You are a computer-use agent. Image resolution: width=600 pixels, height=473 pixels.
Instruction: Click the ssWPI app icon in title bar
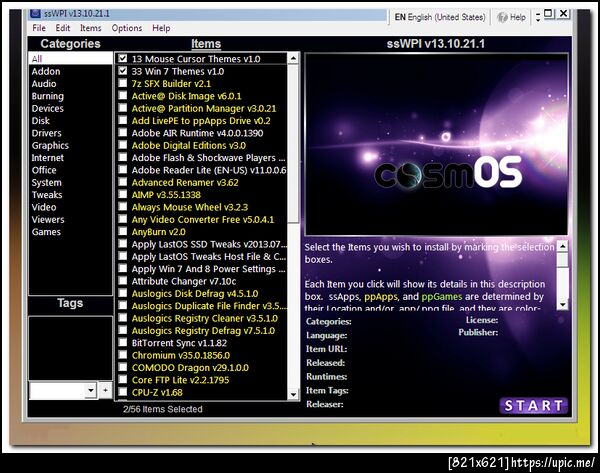click(x=35, y=13)
